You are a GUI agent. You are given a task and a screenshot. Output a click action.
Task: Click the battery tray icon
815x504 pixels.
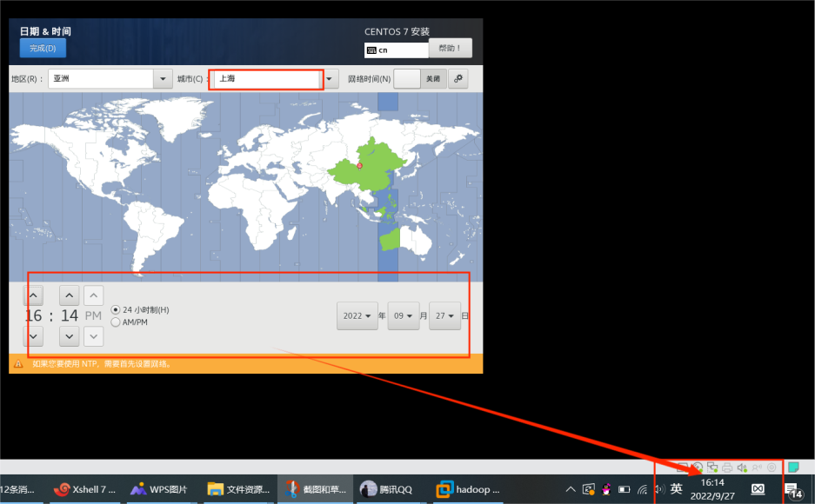(x=624, y=489)
